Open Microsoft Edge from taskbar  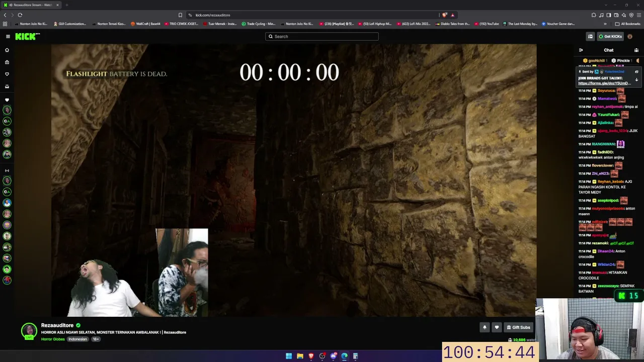point(344,356)
